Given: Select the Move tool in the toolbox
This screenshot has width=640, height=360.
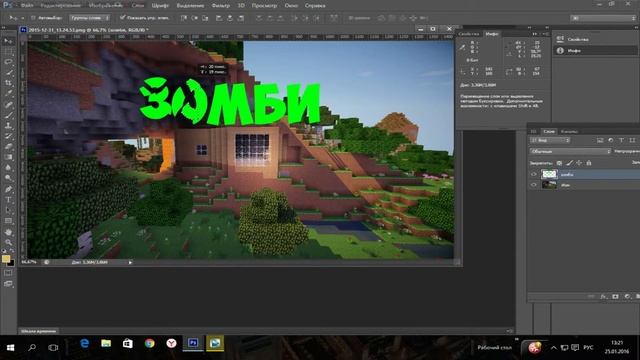Looking at the screenshot, I should click(8, 41).
